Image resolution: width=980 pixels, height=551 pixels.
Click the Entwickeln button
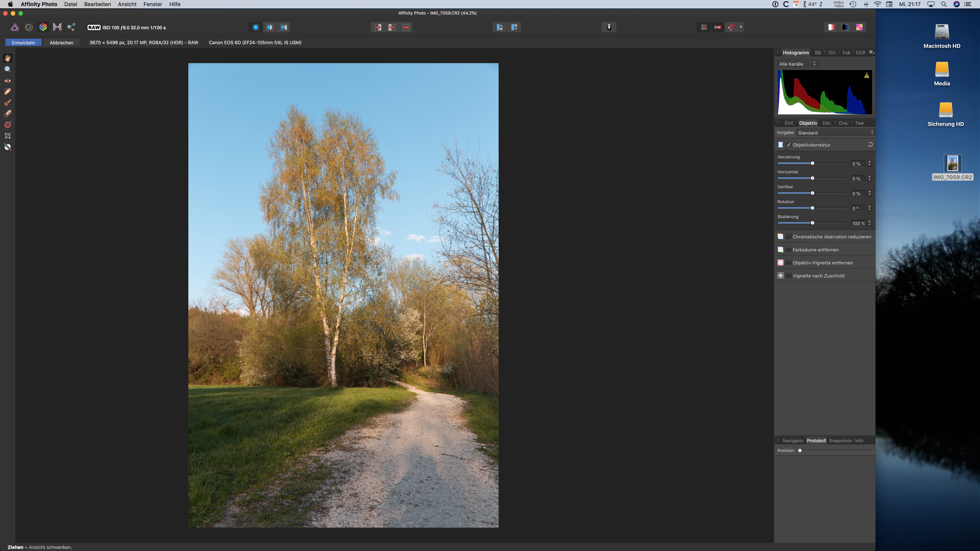(23, 43)
